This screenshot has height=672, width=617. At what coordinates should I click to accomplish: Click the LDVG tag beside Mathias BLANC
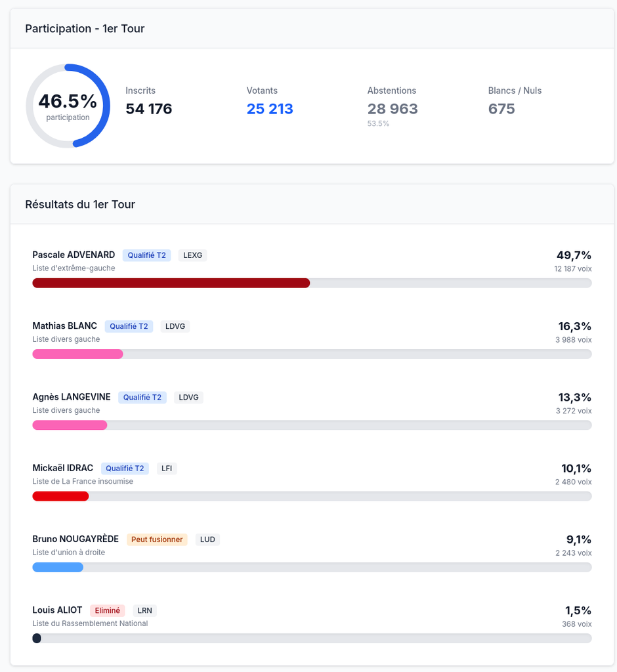point(175,326)
